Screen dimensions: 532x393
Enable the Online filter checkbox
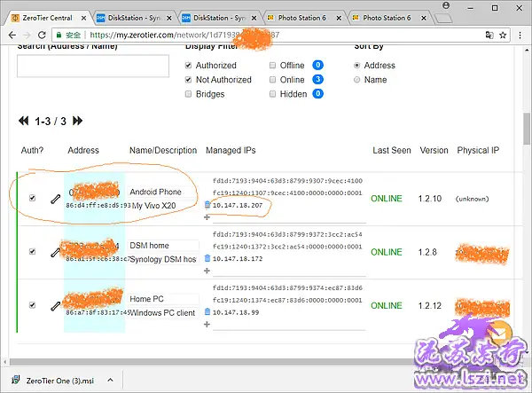click(x=272, y=80)
